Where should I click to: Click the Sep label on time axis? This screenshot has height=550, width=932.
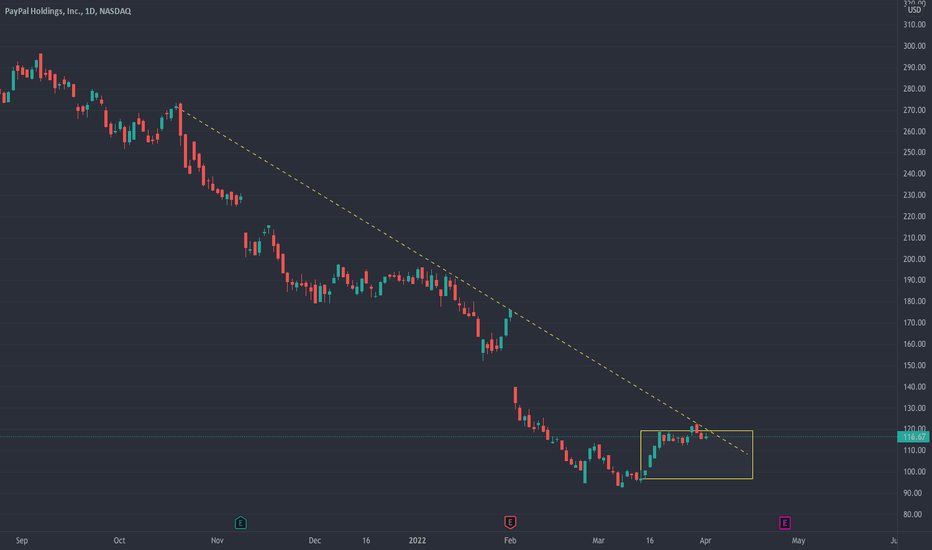22,540
